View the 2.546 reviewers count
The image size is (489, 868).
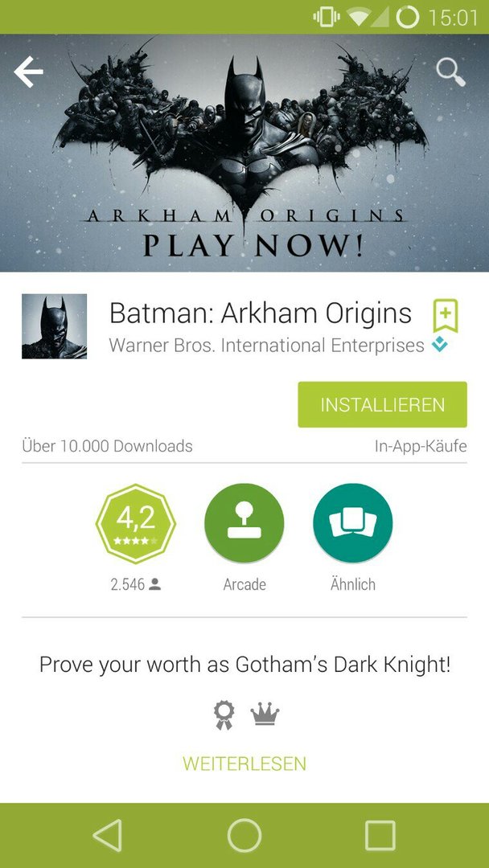[136, 584]
